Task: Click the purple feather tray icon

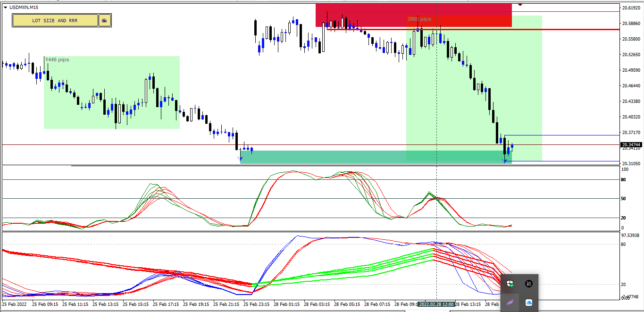Action: point(510,303)
